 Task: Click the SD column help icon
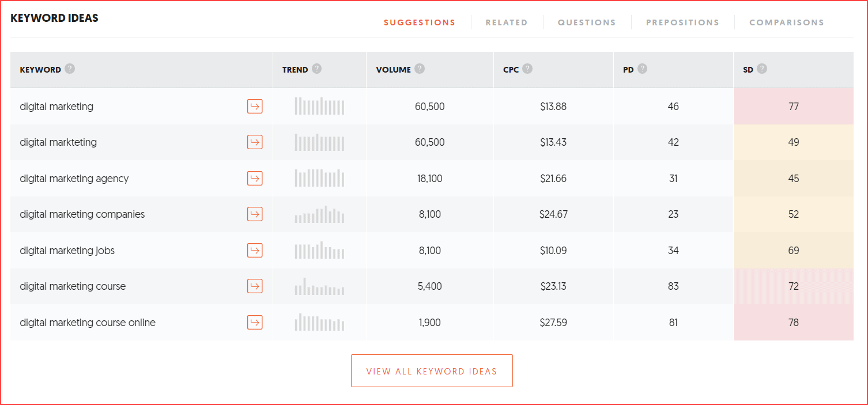pyautogui.click(x=762, y=69)
